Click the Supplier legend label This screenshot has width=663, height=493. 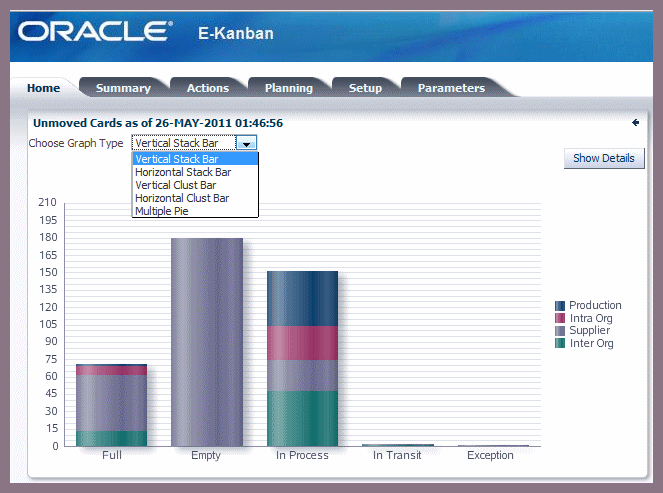pyautogui.click(x=589, y=331)
